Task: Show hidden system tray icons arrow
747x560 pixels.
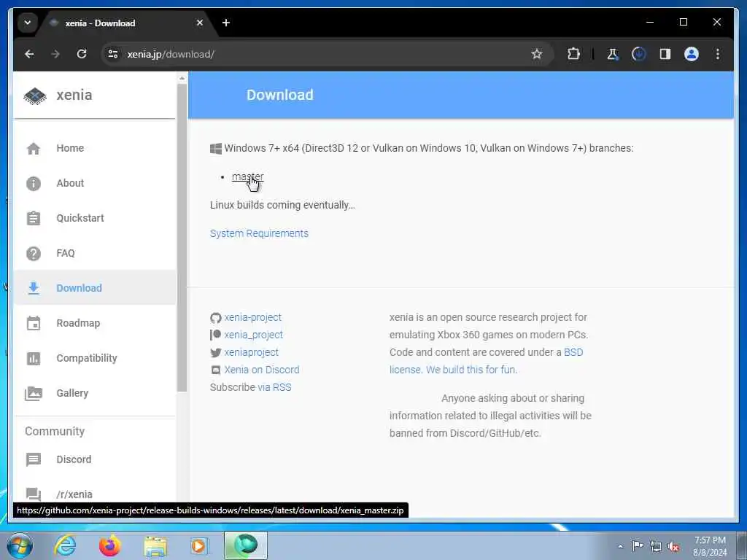Action: tap(620, 546)
